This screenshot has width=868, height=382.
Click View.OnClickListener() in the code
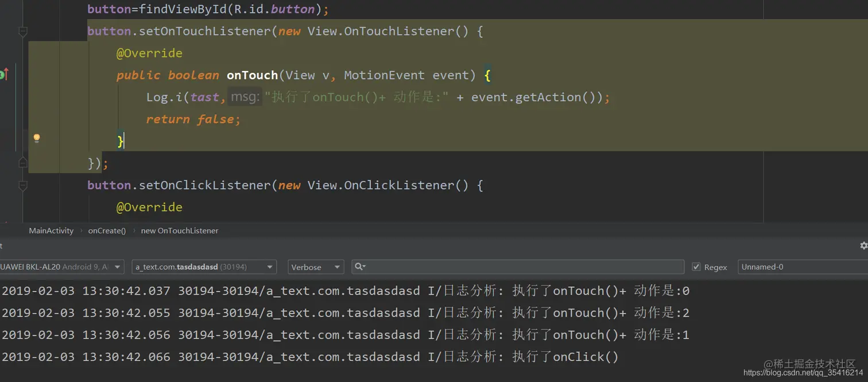tap(388, 185)
